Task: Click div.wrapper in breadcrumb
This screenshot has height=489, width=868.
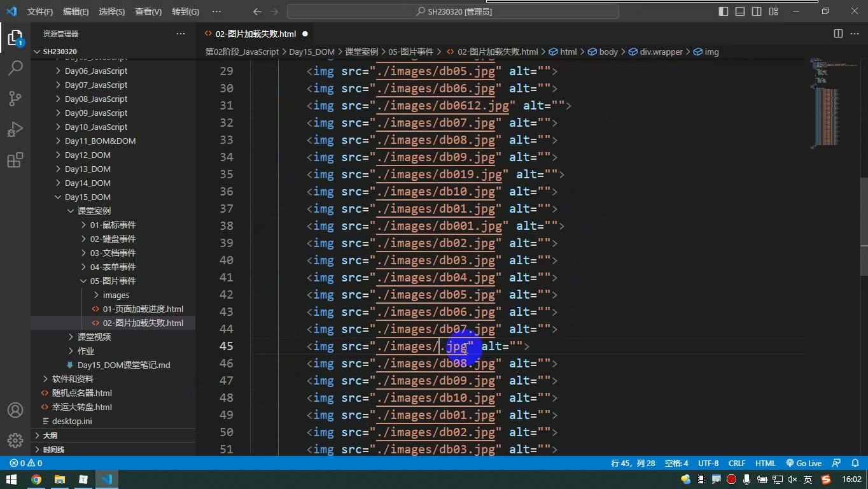Action: [661, 52]
